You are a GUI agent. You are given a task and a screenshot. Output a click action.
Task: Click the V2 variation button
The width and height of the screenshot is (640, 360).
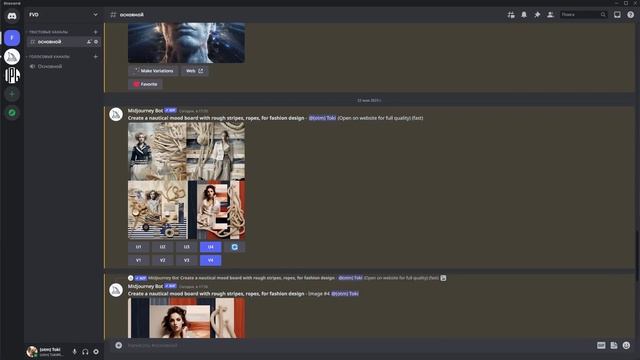click(x=162, y=260)
